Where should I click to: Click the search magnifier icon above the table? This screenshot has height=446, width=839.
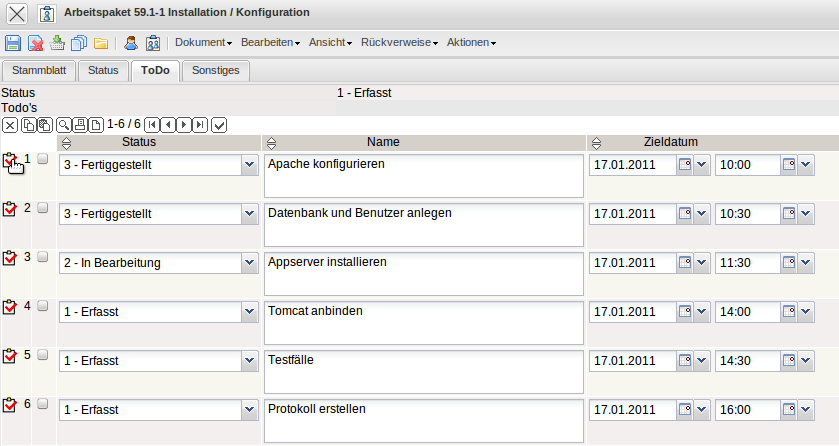(63, 124)
